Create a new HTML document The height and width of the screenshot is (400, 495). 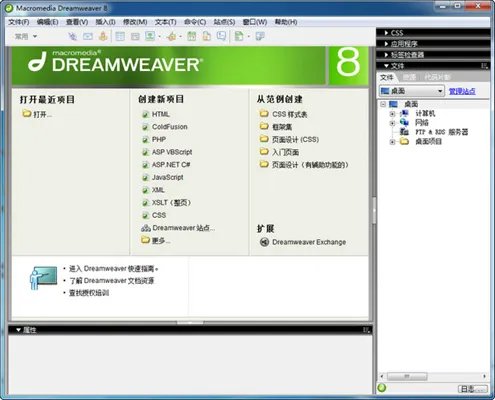156,114
